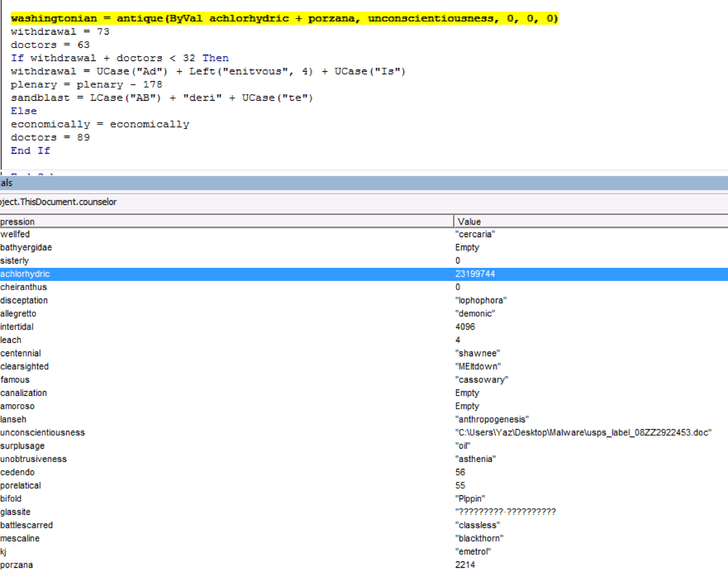
Task: Select the centennial variable row
Action: coord(364,353)
